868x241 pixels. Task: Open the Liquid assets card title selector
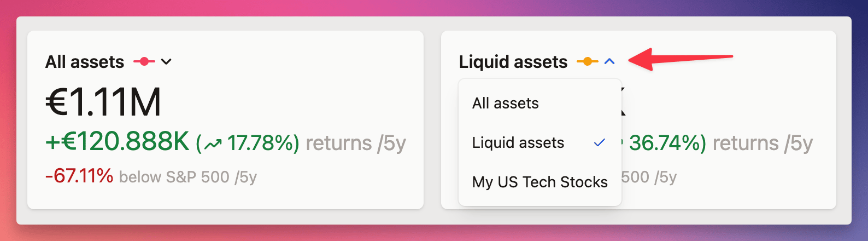(513, 62)
